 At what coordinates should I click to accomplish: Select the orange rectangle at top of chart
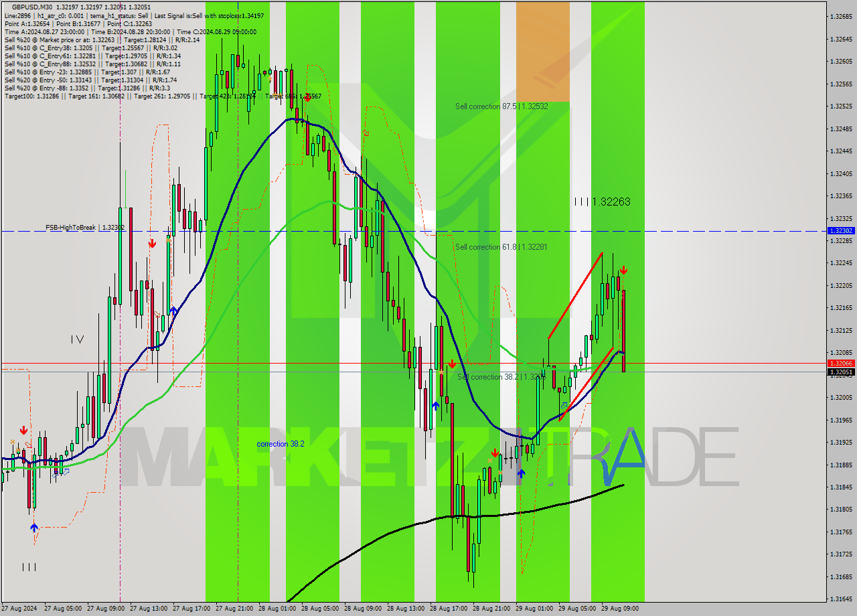click(542, 51)
